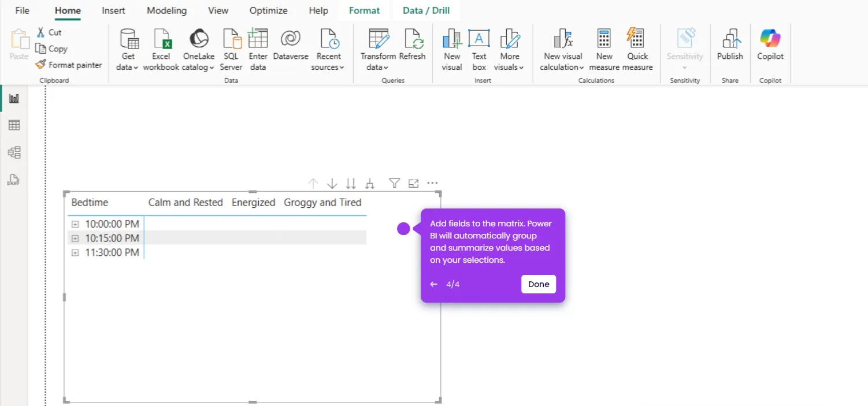Viewport: 868px width, 406px height.
Task: Open the Help tab
Action: coord(318,10)
